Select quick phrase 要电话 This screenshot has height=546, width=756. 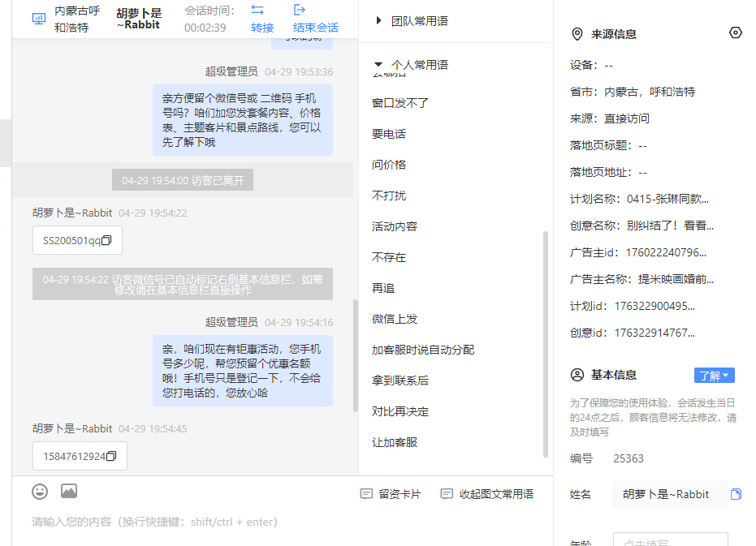(x=389, y=134)
